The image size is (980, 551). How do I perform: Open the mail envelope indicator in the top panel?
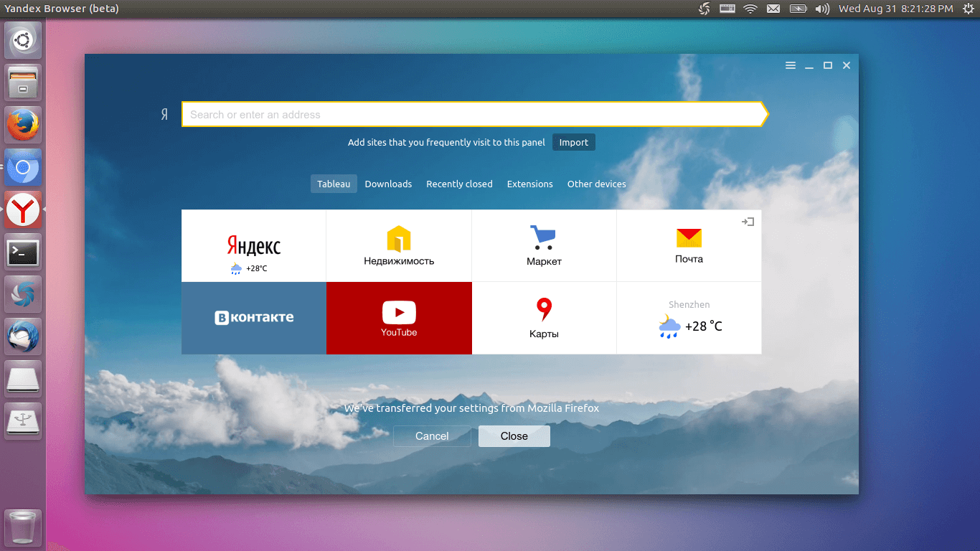click(x=773, y=9)
